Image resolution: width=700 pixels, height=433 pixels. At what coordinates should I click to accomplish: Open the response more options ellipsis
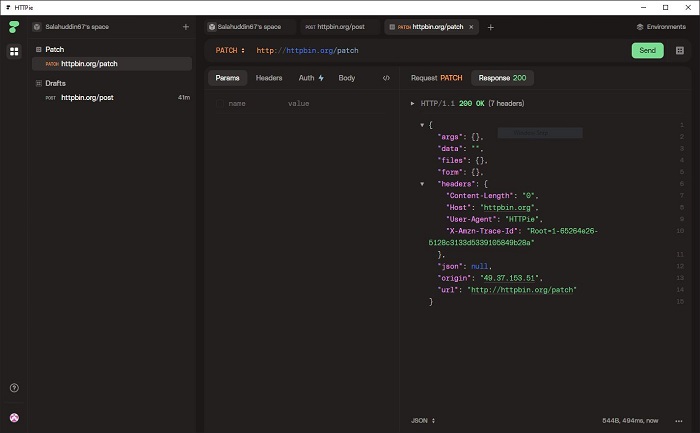pyautogui.click(x=679, y=421)
